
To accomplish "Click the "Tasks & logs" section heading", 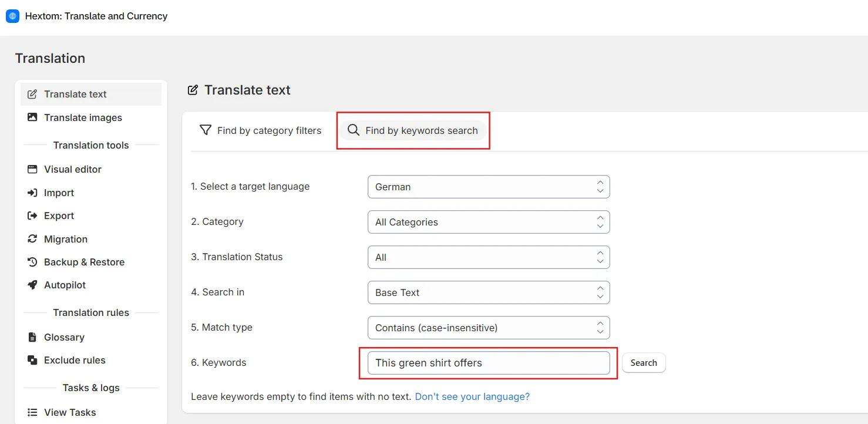I will pyautogui.click(x=91, y=388).
